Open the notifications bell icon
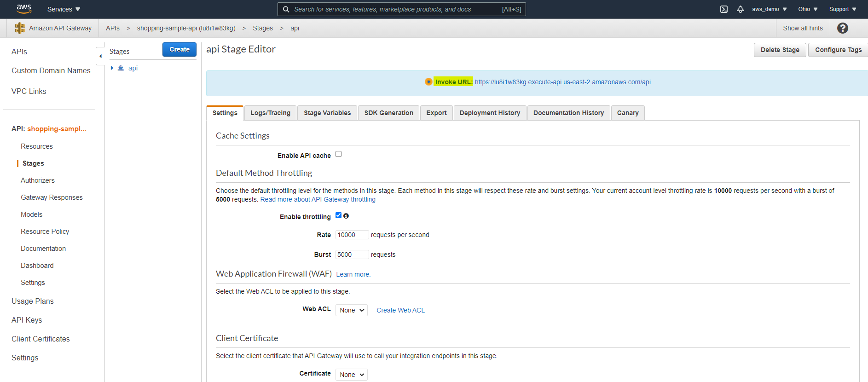 click(x=740, y=9)
